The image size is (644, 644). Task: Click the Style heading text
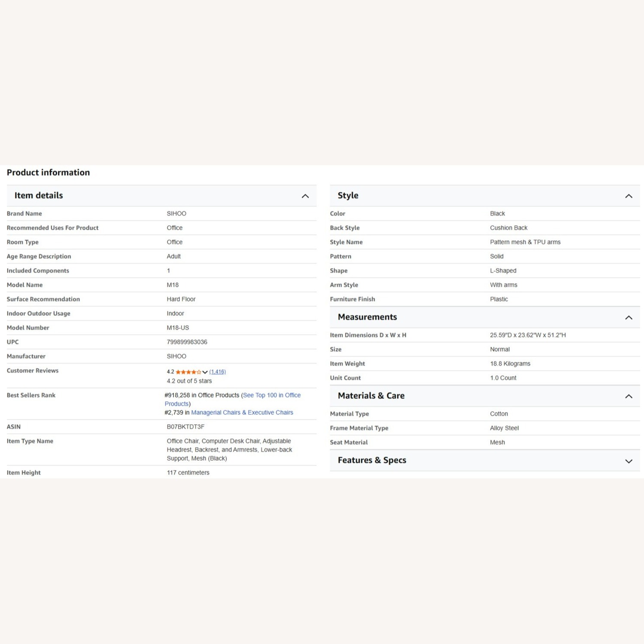pos(348,195)
